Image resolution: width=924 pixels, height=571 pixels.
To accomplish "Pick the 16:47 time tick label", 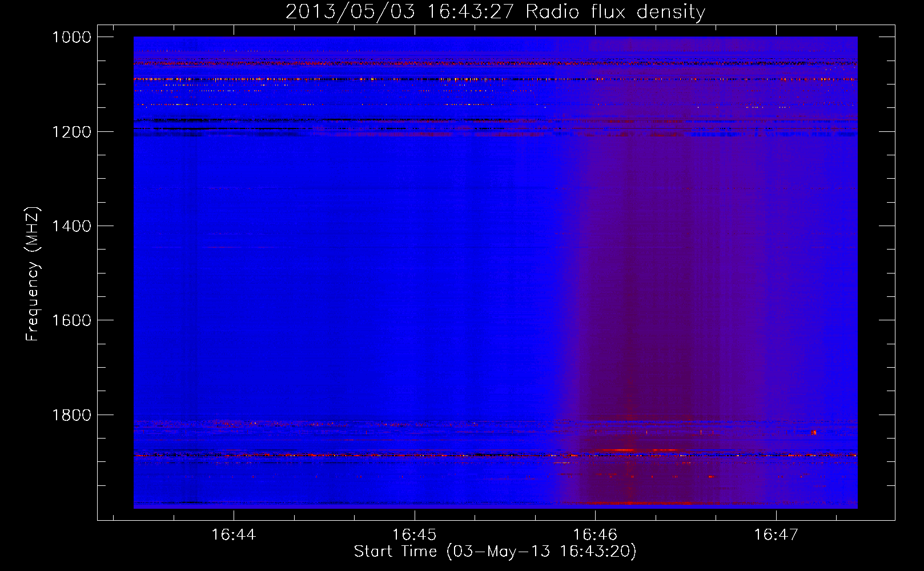I will pos(776,534).
